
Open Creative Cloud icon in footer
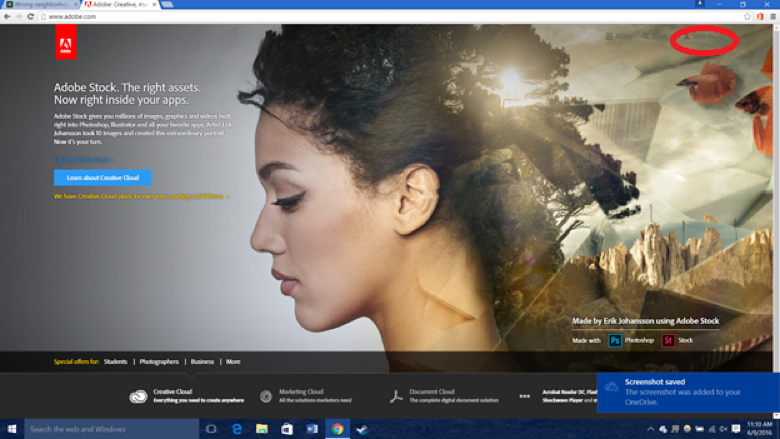pyautogui.click(x=138, y=396)
